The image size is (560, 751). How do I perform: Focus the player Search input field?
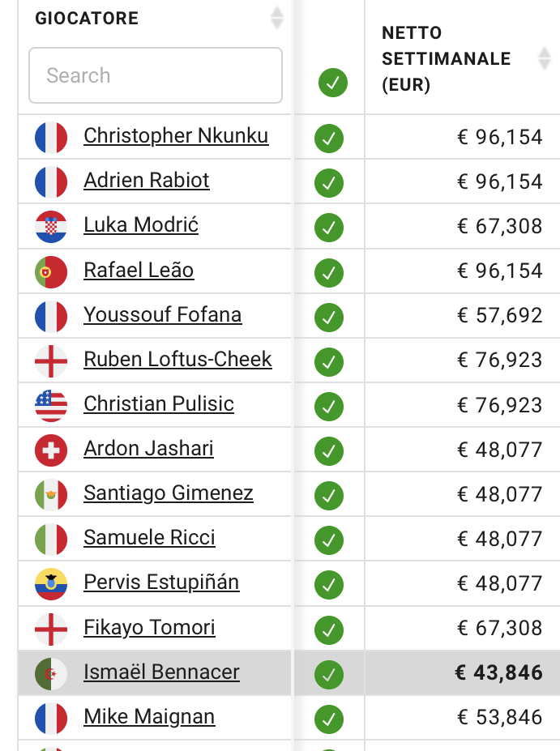pos(156,75)
